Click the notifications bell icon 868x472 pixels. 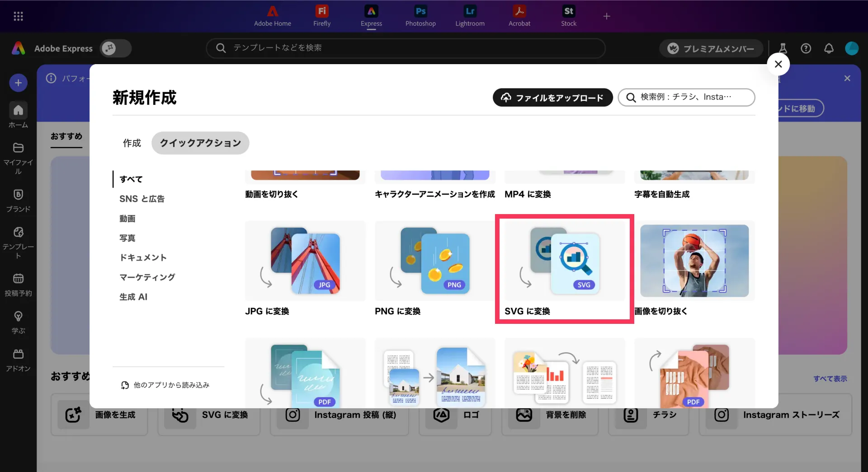828,48
